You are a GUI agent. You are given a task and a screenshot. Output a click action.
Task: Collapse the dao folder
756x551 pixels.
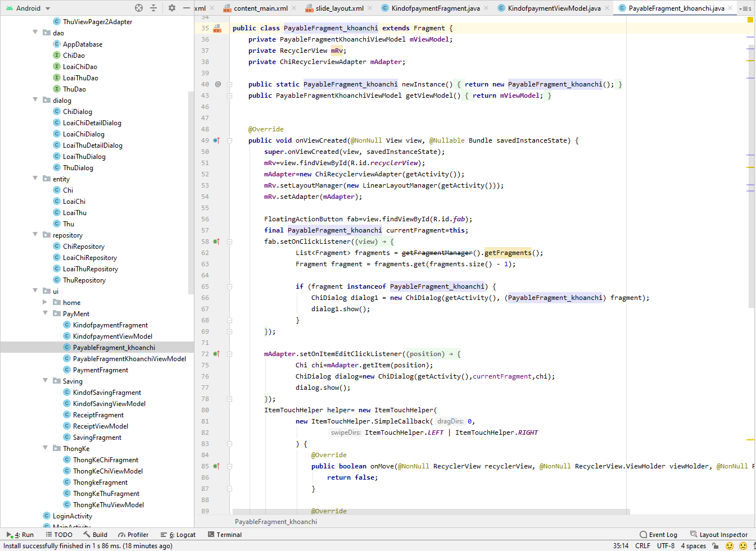click(35, 33)
